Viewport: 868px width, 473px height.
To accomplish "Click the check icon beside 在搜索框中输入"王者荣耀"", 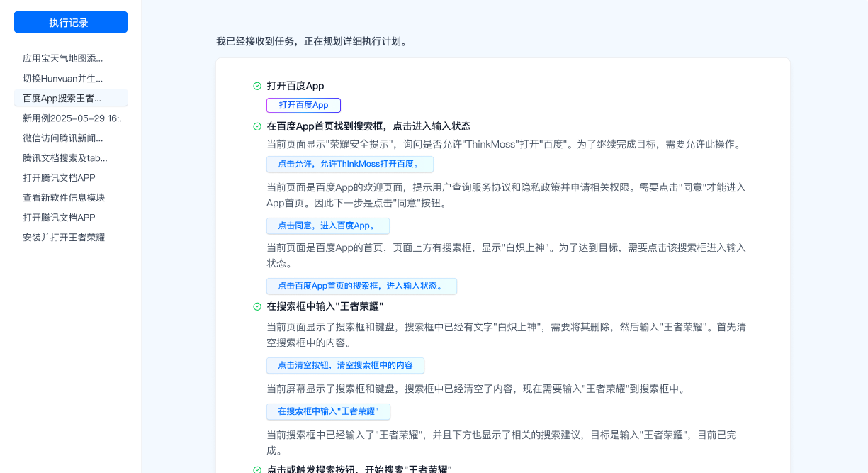I will coord(257,306).
